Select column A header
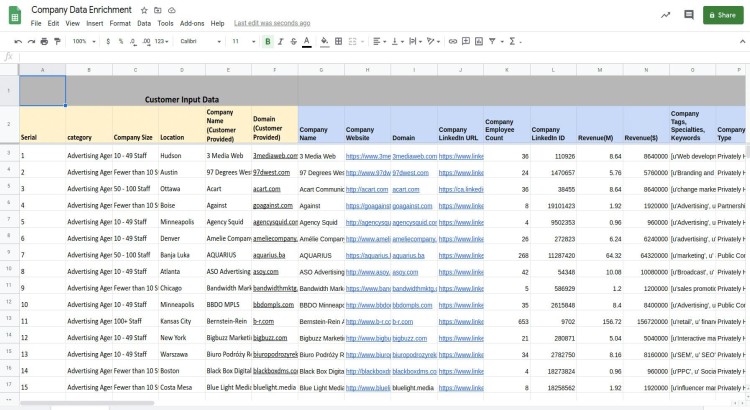The image size is (750, 410). 43,70
